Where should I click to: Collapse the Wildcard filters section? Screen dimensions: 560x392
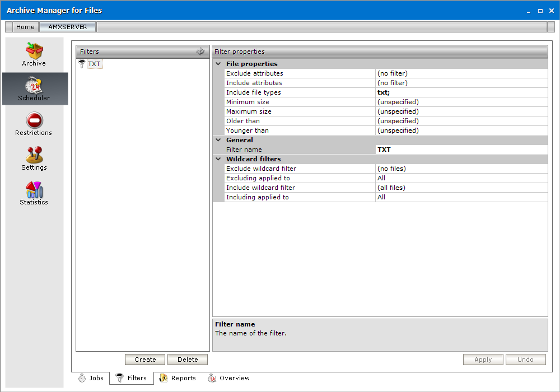click(218, 159)
